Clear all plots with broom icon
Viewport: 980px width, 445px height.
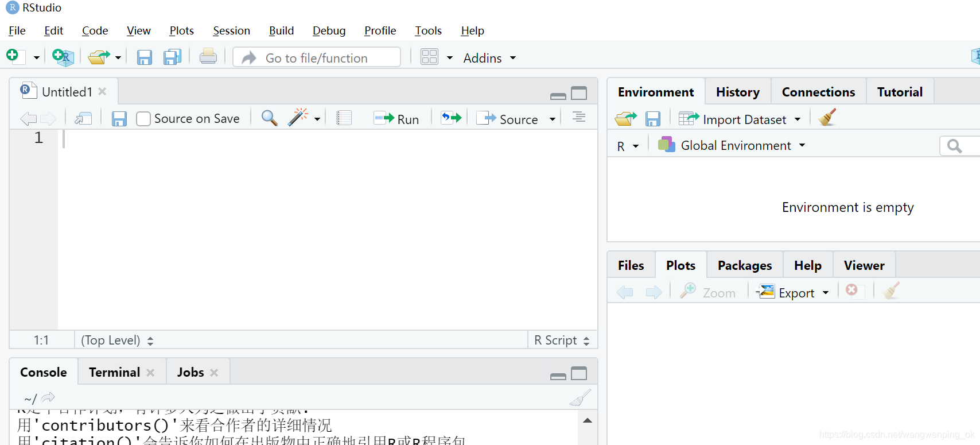(x=891, y=291)
